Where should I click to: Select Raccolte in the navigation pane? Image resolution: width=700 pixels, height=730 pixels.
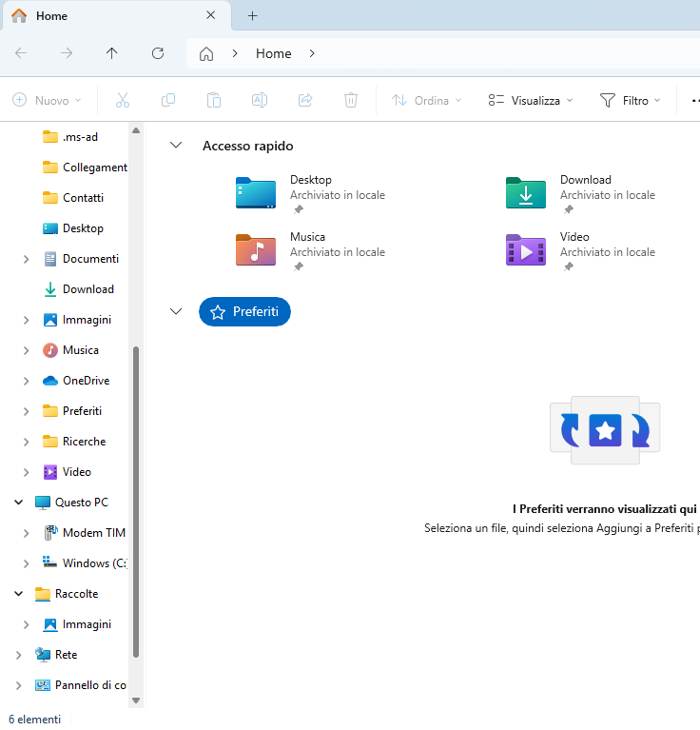point(67,594)
